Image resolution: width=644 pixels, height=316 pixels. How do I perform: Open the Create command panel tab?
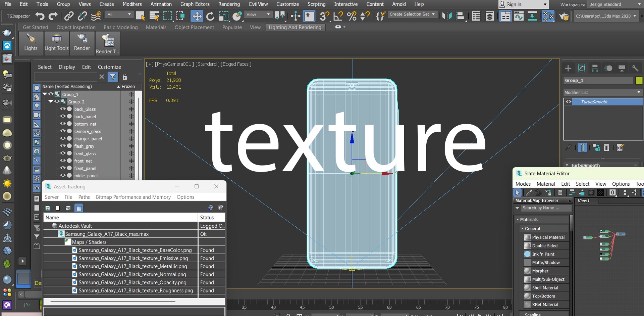[568, 68]
